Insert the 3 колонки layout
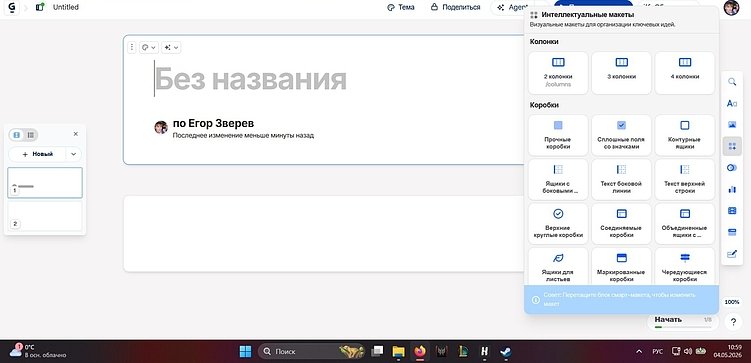The height and width of the screenshot is (363, 751). tap(621, 73)
